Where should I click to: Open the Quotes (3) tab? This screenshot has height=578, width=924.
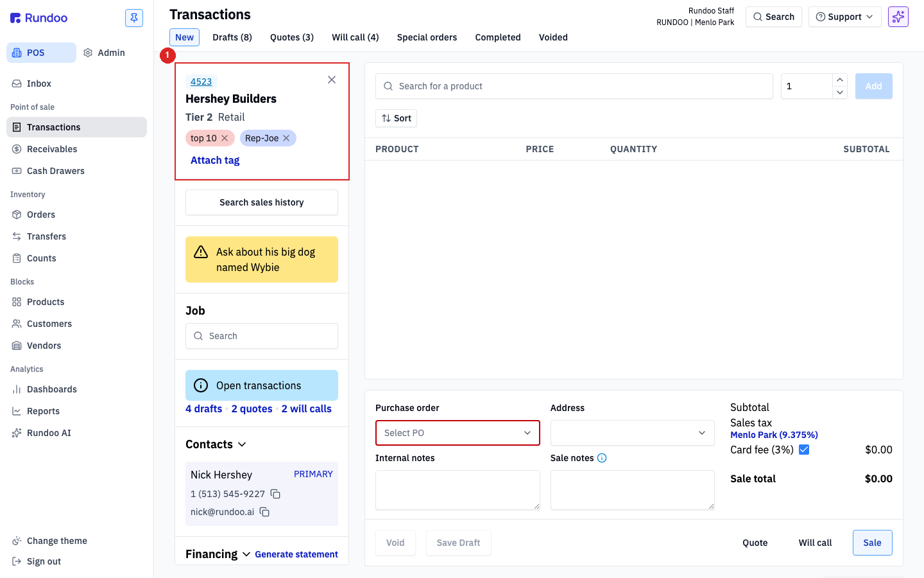[292, 37]
